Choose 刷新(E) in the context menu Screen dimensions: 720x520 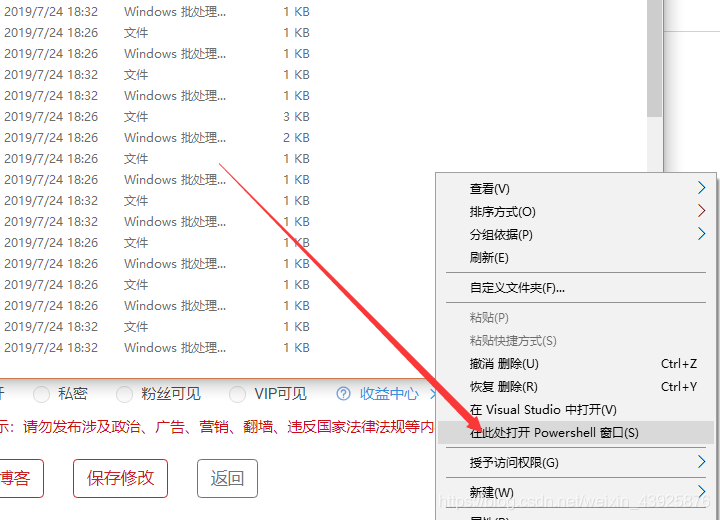(x=575, y=258)
